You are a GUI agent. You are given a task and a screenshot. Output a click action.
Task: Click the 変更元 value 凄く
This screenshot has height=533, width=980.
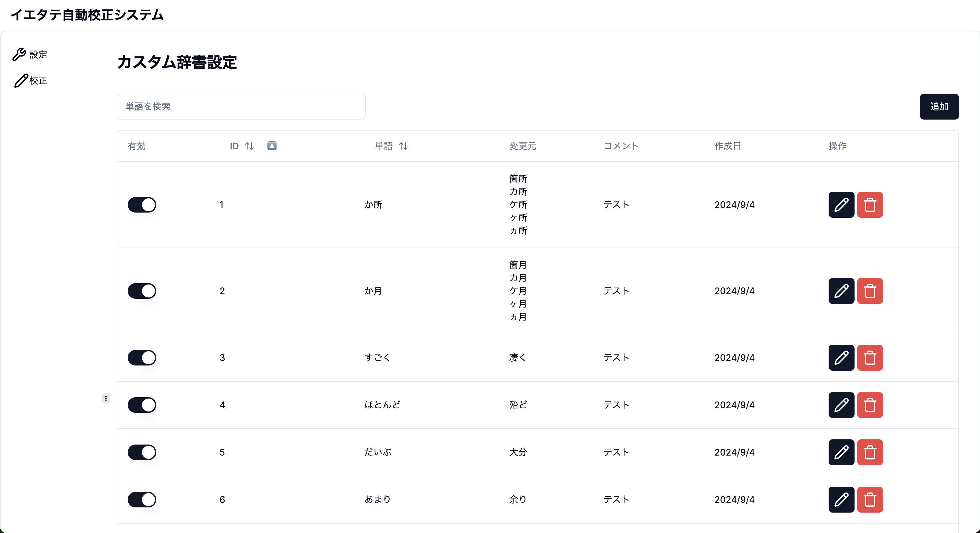tap(517, 358)
